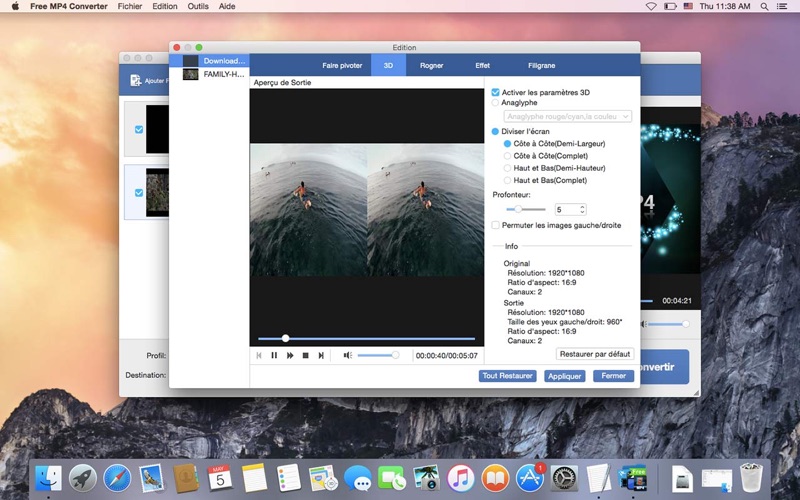800x500 pixels.
Task: Click the preview seek bar handle
Action: coord(285,338)
